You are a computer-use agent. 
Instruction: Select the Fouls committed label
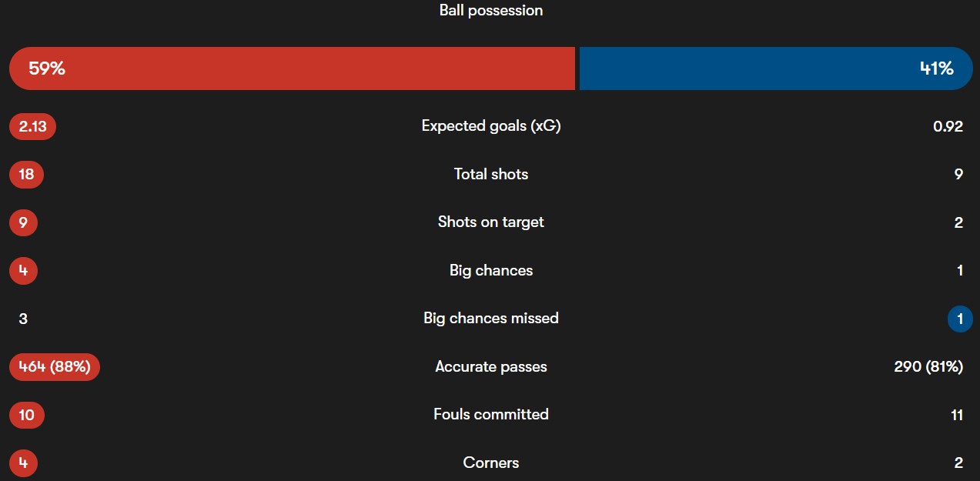pyautogui.click(x=491, y=415)
